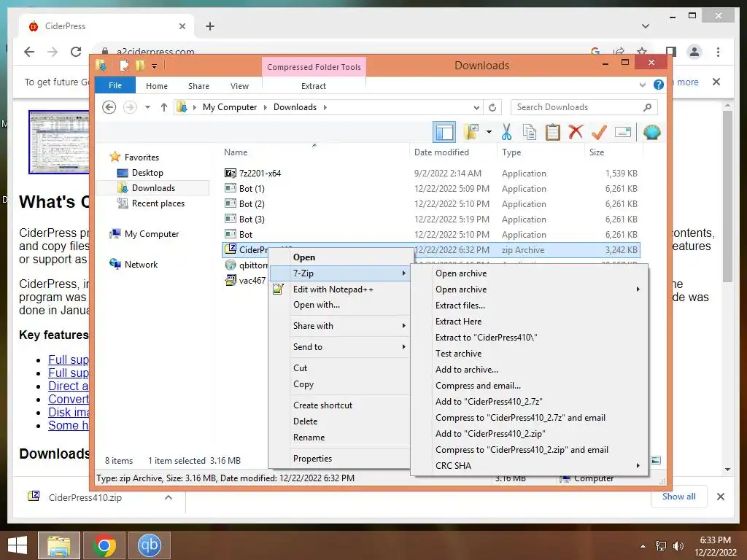Open File Explorer from taskbar
This screenshot has height=560, width=747.
click(59, 545)
